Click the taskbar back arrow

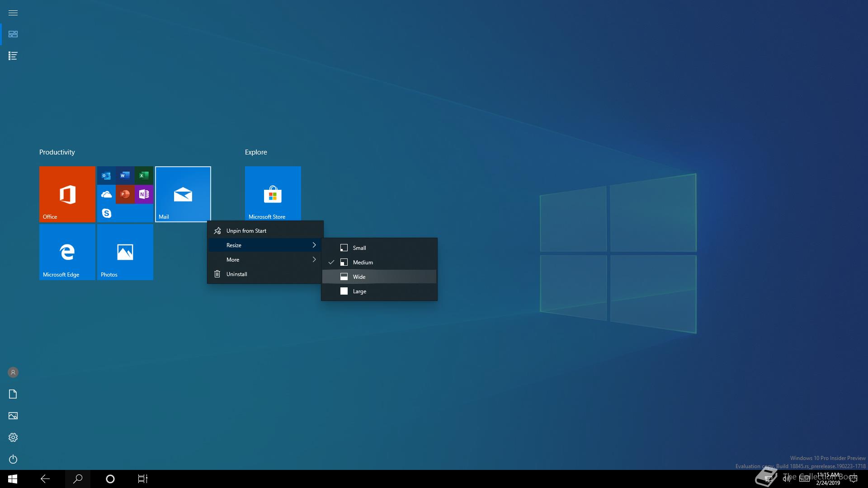45,479
